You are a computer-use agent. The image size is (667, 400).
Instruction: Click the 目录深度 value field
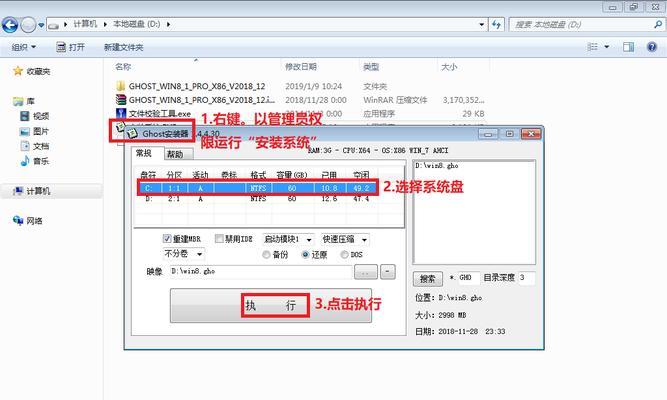526,277
